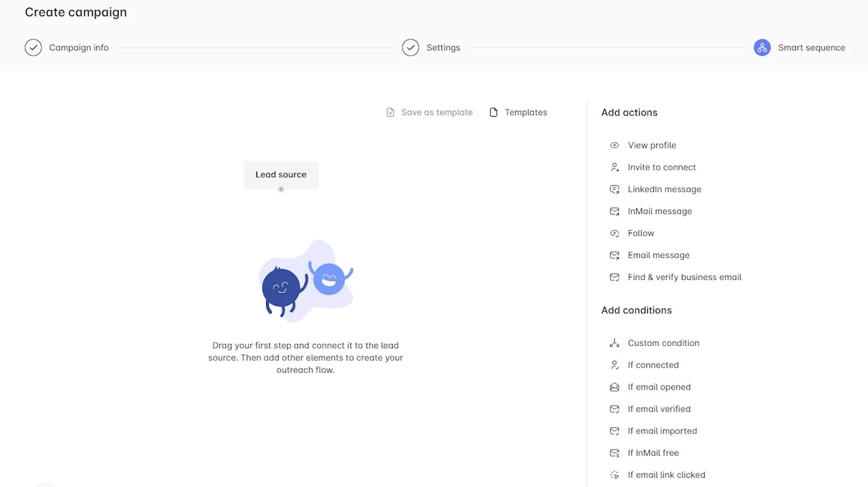
Task: Open the Templates library
Action: pos(518,112)
